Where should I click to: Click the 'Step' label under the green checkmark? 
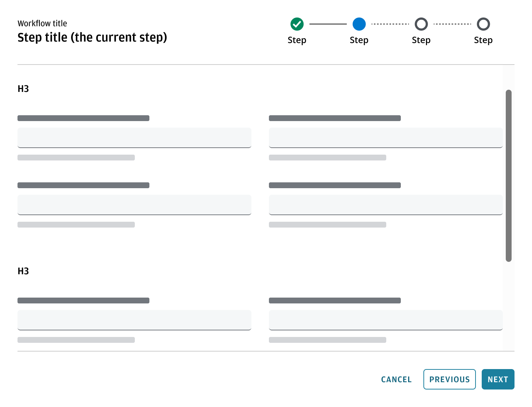click(x=297, y=40)
